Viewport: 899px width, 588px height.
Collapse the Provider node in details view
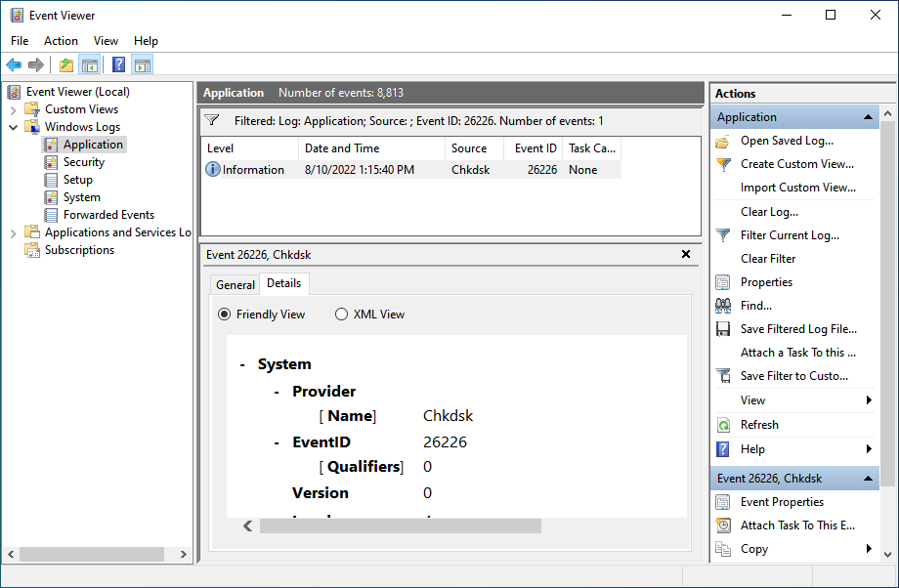pyautogui.click(x=277, y=393)
